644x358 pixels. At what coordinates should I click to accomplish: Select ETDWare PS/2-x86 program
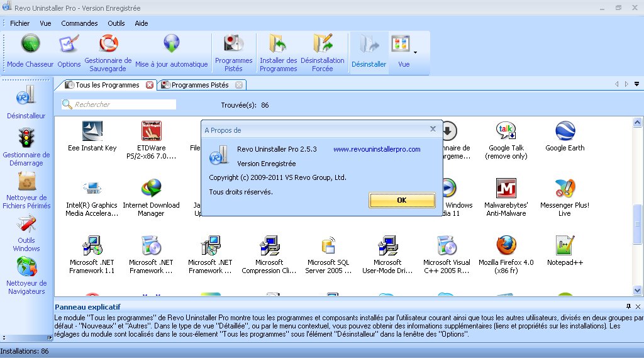tap(151, 140)
